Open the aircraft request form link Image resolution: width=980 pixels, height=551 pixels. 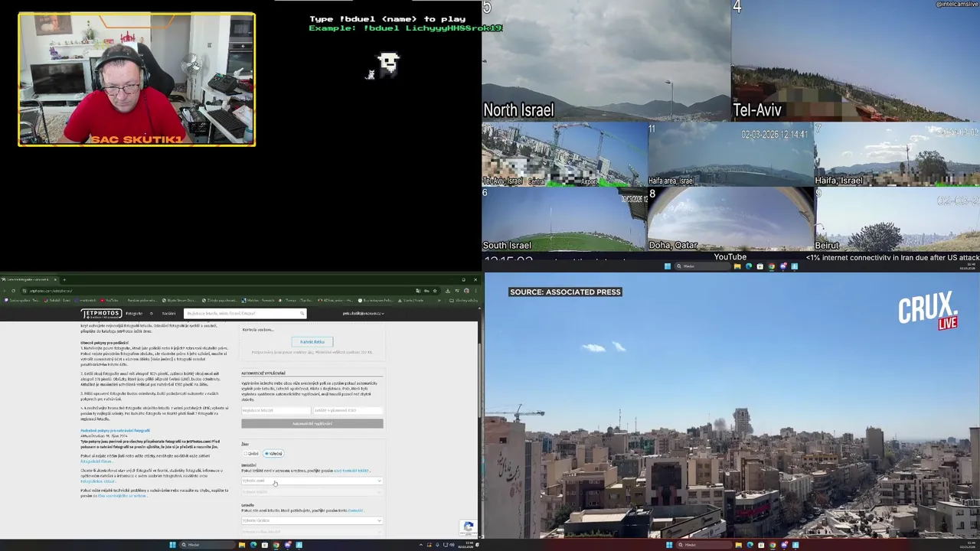pos(355,510)
